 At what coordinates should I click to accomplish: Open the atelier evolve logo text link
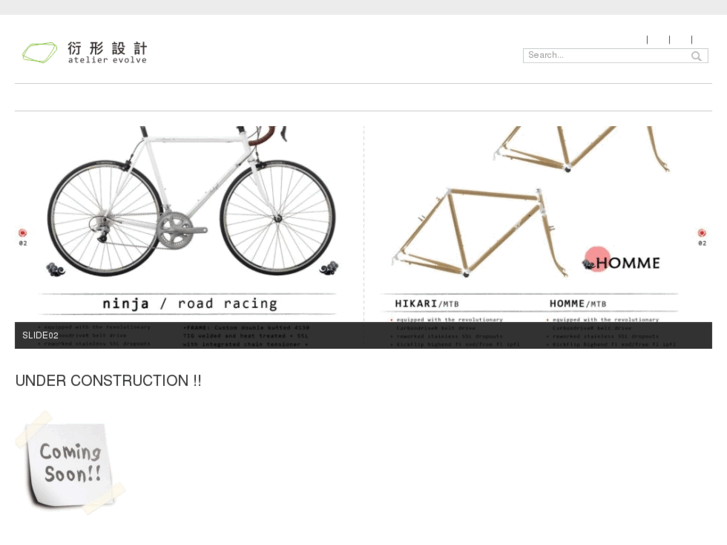(108, 60)
